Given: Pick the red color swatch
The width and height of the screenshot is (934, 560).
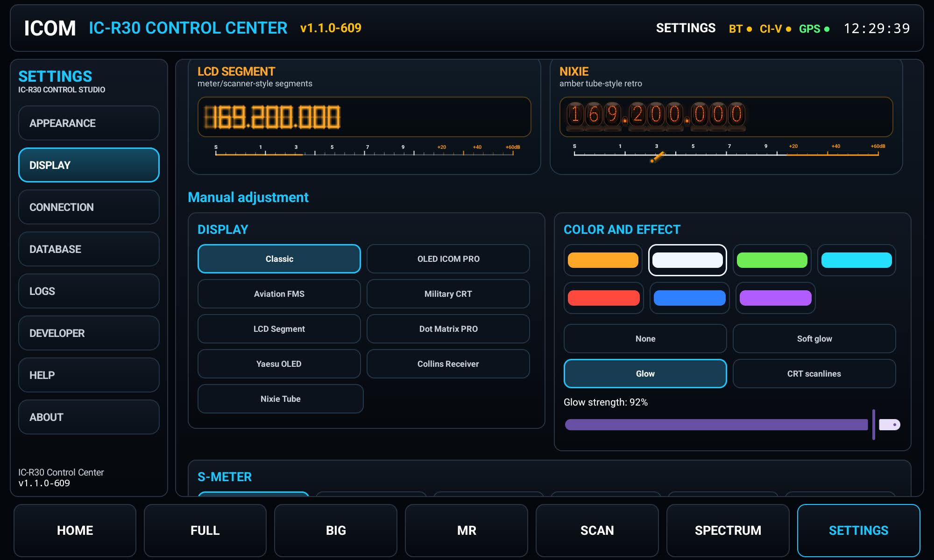Looking at the screenshot, I should pyautogui.click(x=604, y=298).
